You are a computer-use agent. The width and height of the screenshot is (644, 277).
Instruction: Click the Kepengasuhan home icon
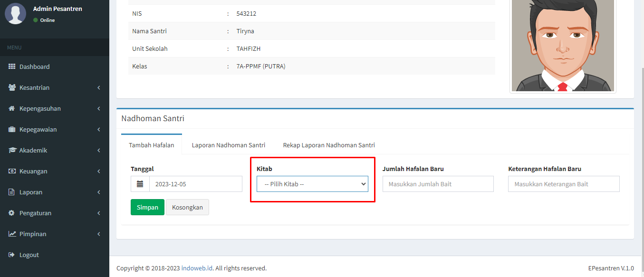[x=12, y=109]
